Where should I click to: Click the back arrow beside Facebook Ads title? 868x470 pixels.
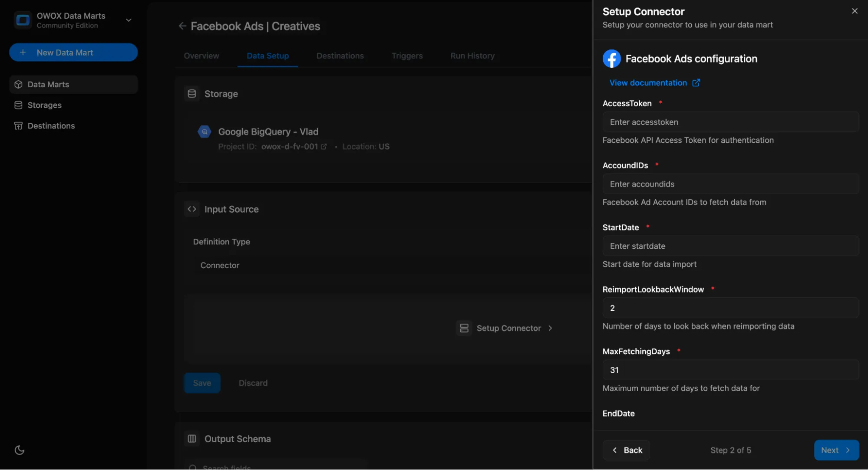point(182,26)
